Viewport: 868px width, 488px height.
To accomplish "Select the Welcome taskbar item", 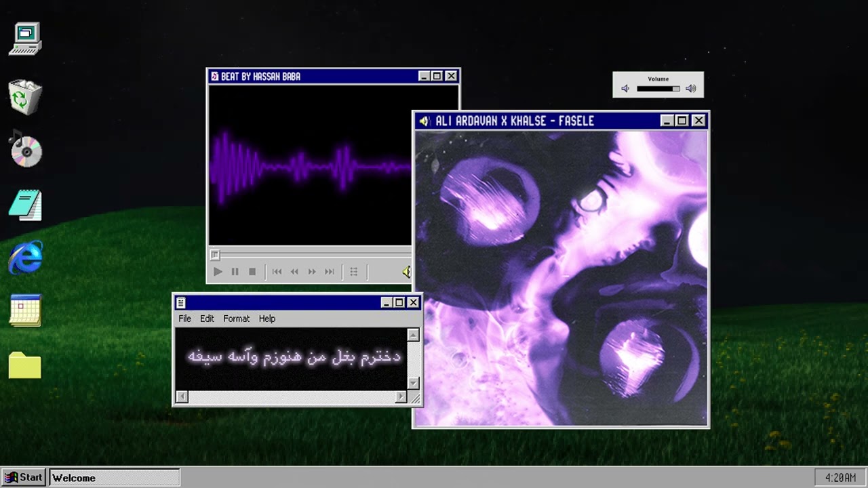I will (x=114, y=478).
